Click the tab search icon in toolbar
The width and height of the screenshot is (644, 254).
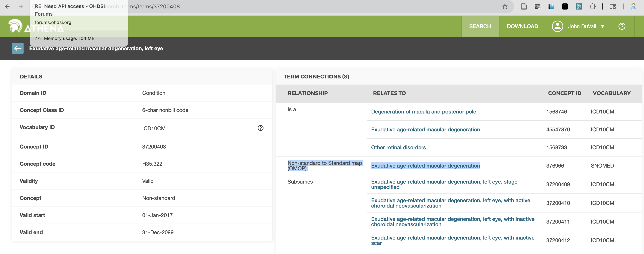pyautogui.click(x=612, y=6)
